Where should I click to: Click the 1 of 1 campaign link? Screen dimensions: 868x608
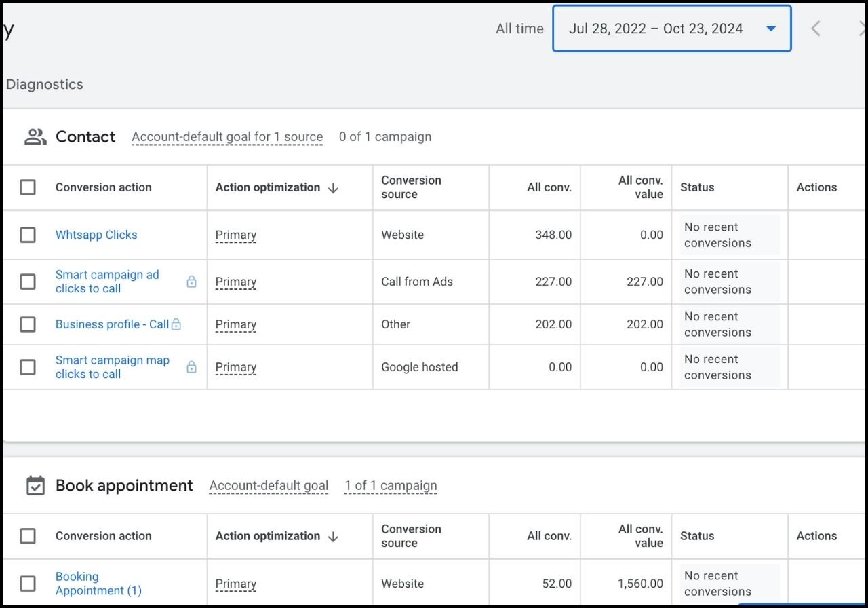390,486
